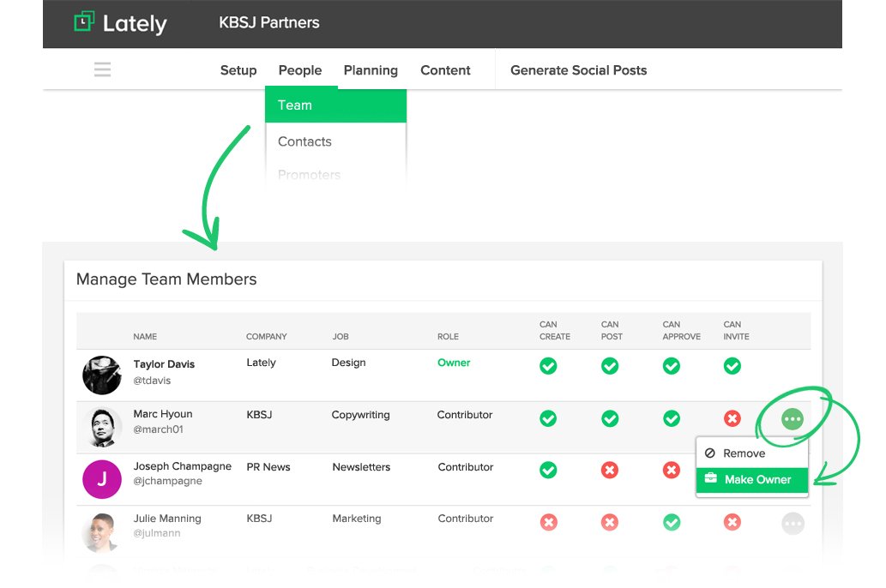The width and height of the screenshot is (886, 588).
Task: Select Team in People dropdown
Action: click(x=335, y=105)
